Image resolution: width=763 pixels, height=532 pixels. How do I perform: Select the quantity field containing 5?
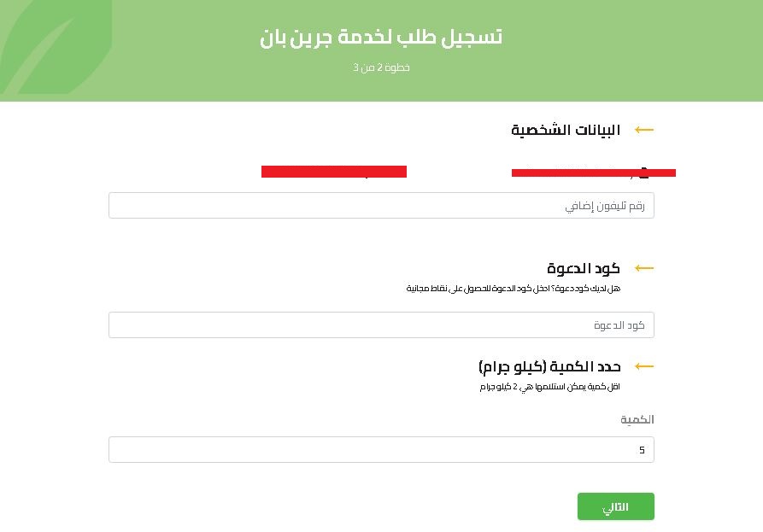(x=381, y=450)
